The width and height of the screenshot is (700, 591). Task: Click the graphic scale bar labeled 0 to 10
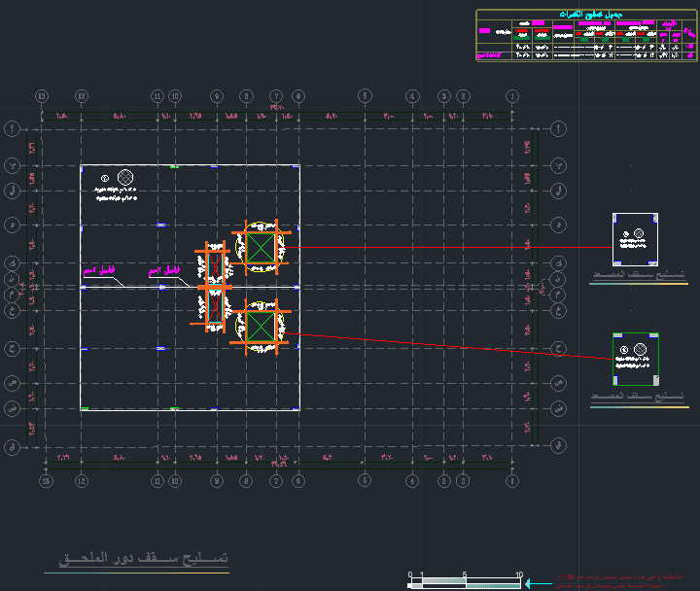465,580
